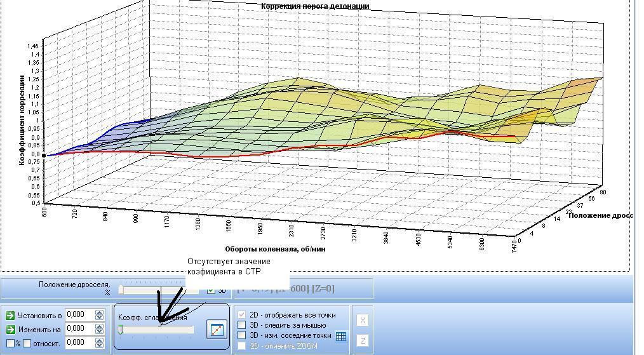Image resolution: width=644 pixels, height=355 pixels.
Task: Click the axis title Коэффициент коррекции
Action: tap(22, 121)
